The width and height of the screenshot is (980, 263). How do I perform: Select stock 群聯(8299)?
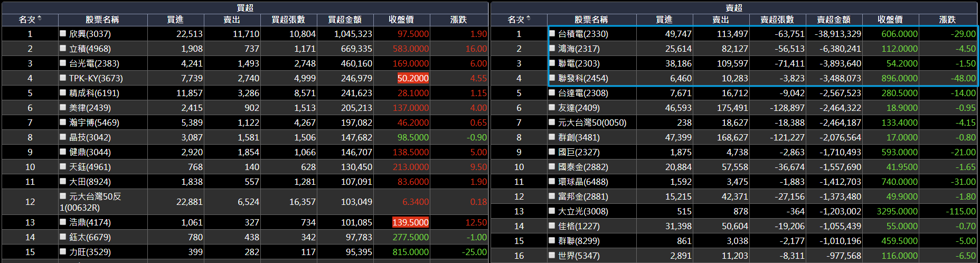[x=579, y=241]
